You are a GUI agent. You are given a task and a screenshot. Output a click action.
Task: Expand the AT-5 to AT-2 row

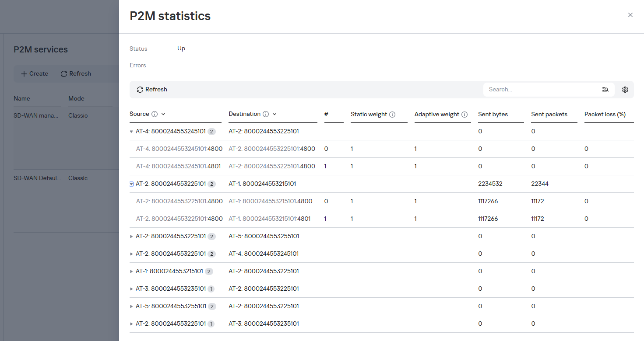tap(131, 306)
